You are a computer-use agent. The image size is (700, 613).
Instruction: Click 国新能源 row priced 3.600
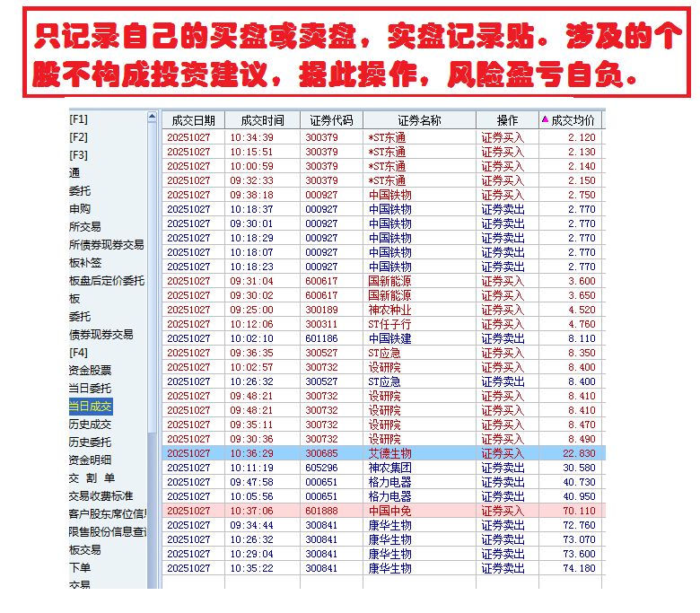pos(384,281)
